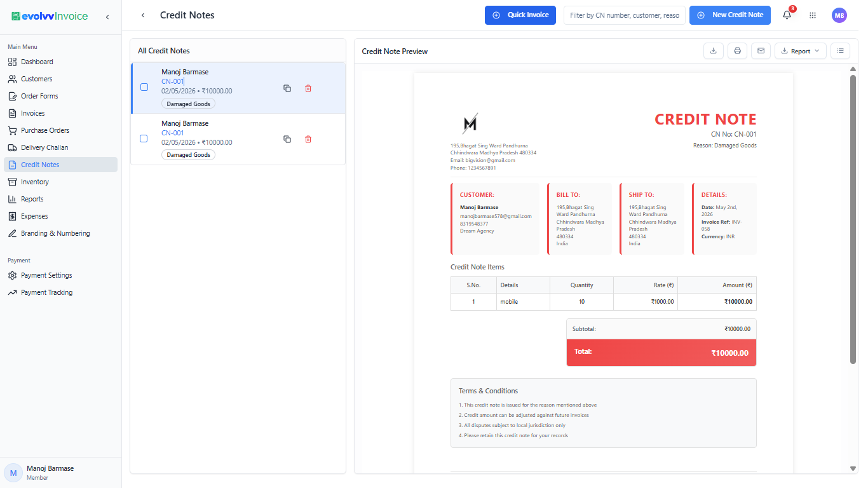Open the Manoj Barmase Member profile at the sidebar bottom
868x488 pixels.
60,473
